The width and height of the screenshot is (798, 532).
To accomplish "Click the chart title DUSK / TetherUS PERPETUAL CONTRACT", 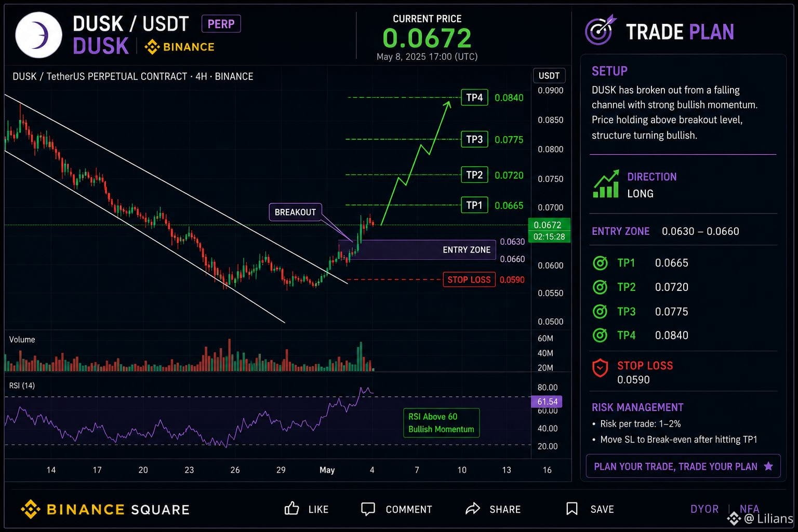I will 133,76.
